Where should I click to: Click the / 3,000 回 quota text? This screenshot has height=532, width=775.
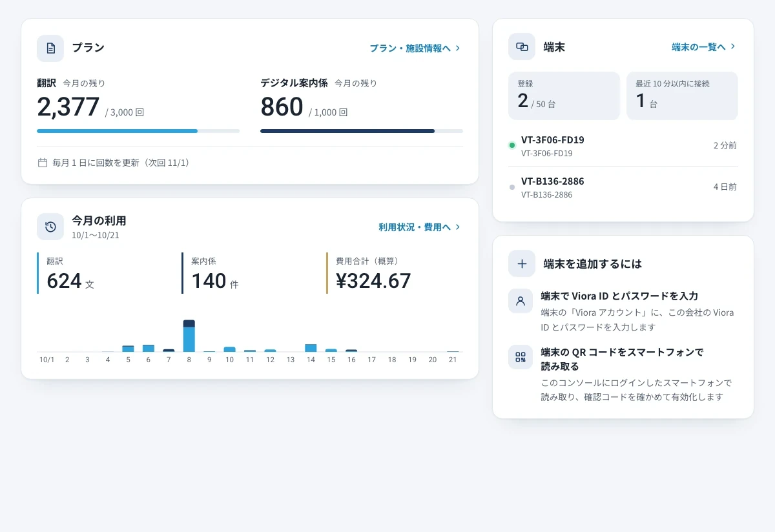[125, 112]
